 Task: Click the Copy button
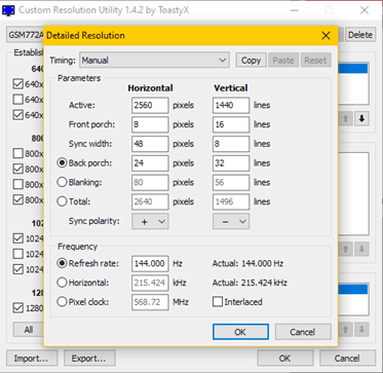(x=251, y=60)
